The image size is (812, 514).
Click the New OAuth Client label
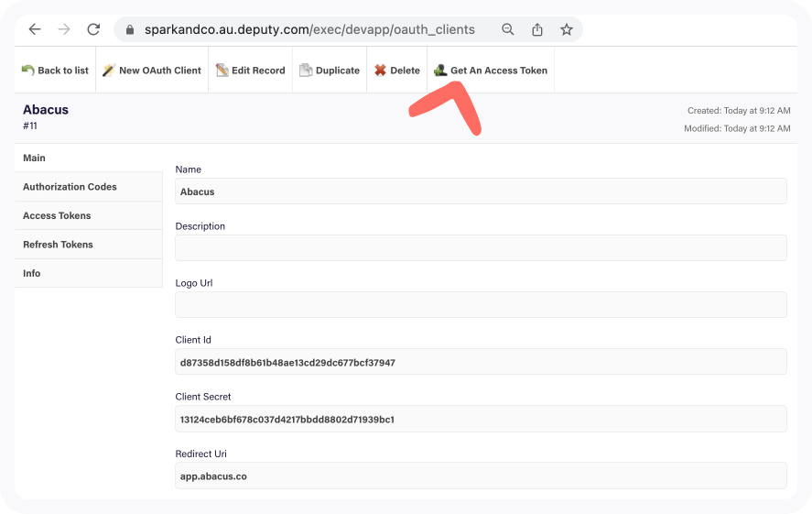click(x=160, y=71)
